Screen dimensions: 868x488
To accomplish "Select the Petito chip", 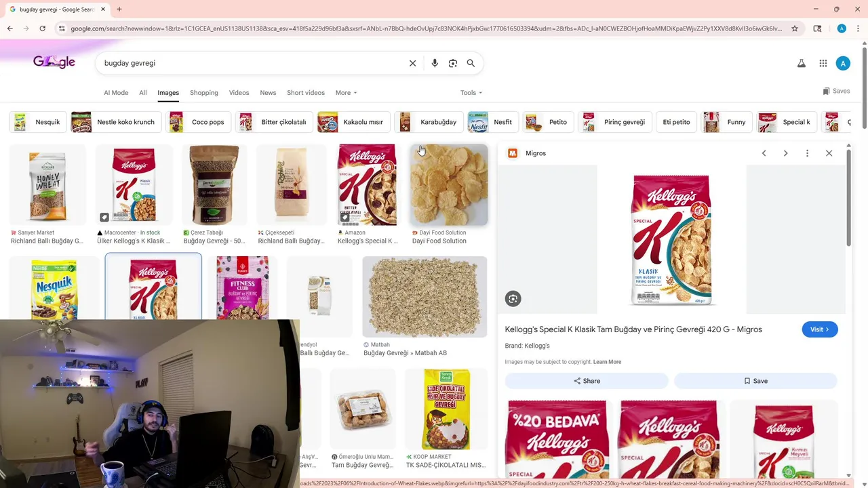I will (549, 122).
